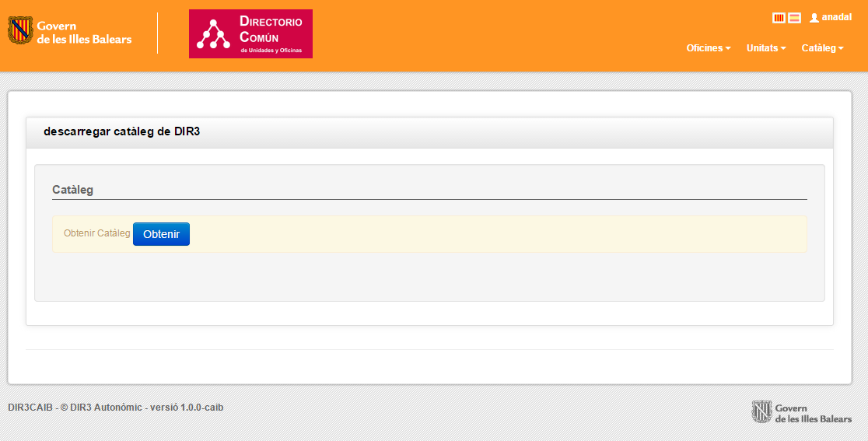Click the user silhouette icon
868x441 pixels.
(x=814, y=18)
